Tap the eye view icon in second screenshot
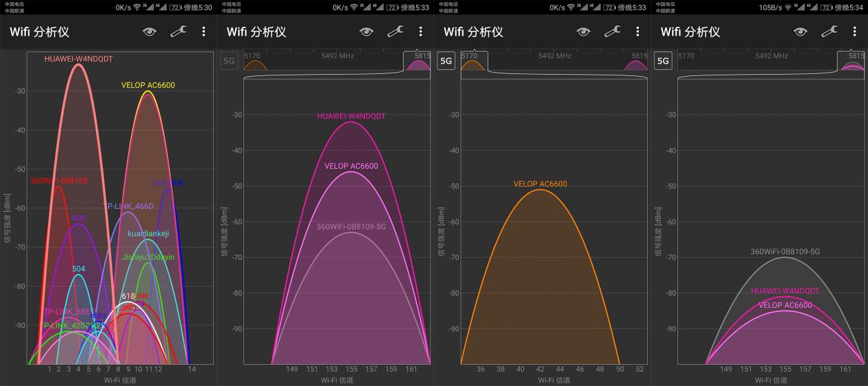 coord(367,32)
